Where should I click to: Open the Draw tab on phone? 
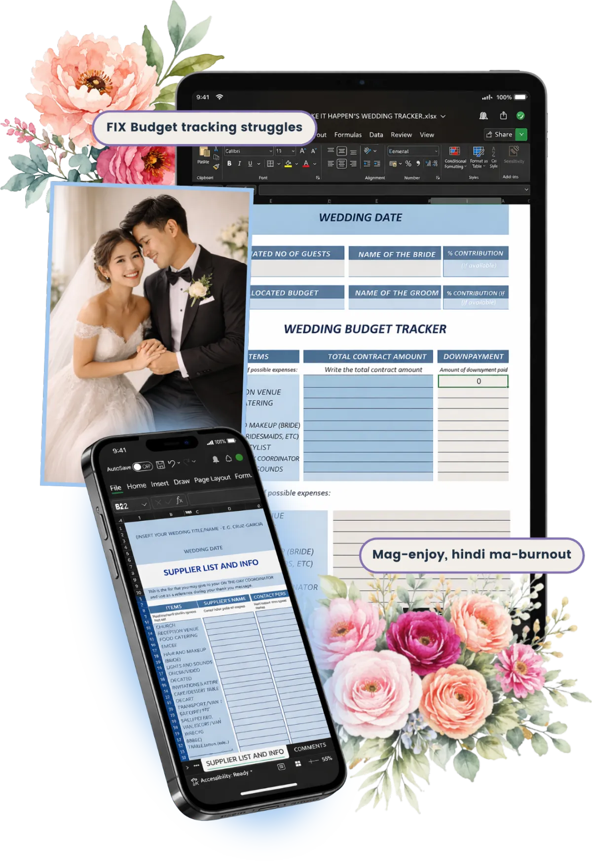tap(182, 481)
